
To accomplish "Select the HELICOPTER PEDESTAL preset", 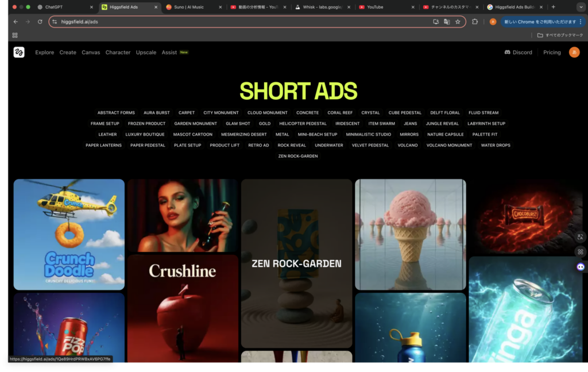I will 303,123.
